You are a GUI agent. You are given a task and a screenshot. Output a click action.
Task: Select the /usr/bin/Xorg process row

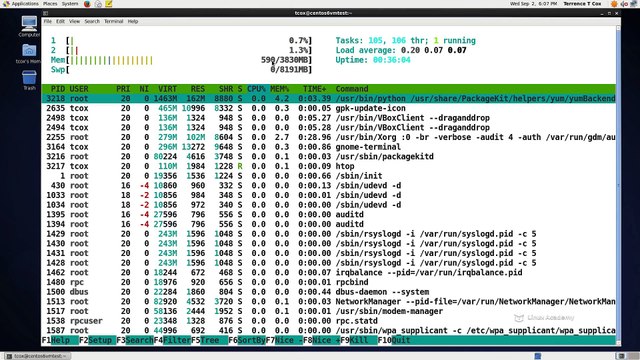[x=329, y=137]
